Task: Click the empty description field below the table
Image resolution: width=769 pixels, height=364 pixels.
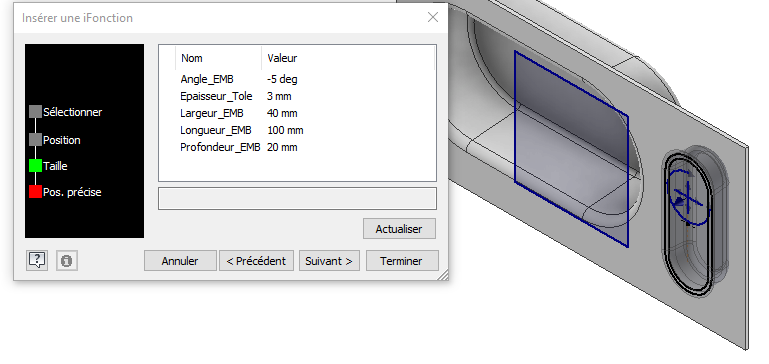Action: [297, 199]
